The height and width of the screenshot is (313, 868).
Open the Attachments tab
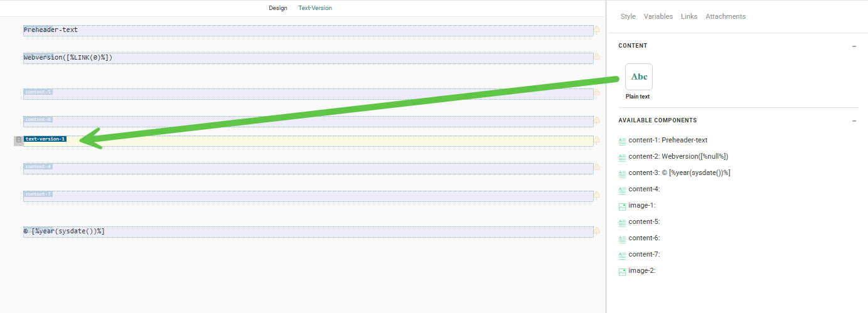click(725, 16)
